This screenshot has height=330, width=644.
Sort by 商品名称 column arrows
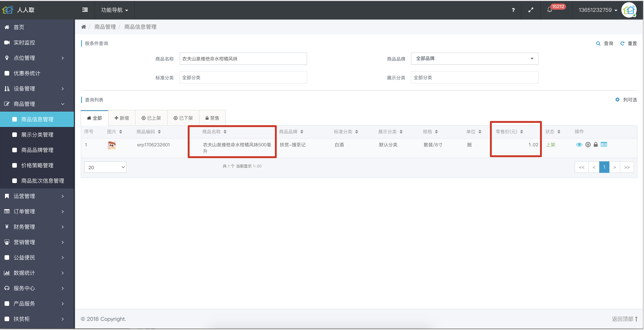pos(225,132)
